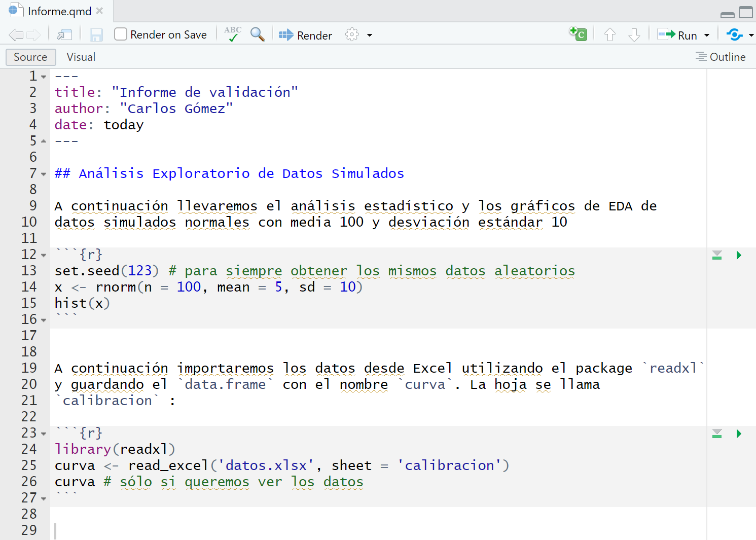Click the Insert new code chunk icon
The width and height of the screenshot is (756, 540).
click(578, 34)
